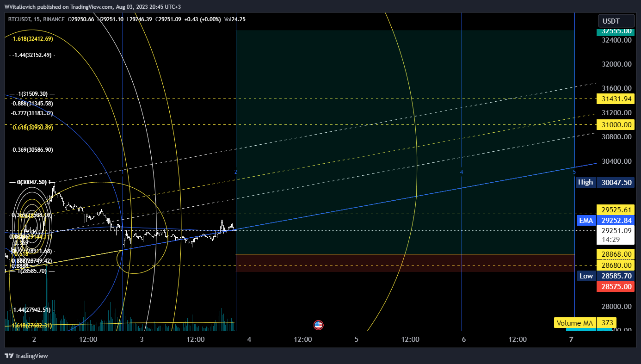Select the -1.618(32412.69) Fibonacci level label
This screenshot has height=364, width=641.
click(32, 39)
